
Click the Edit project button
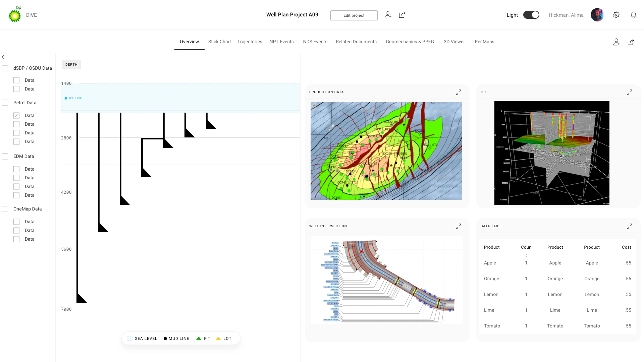(354, 15)
